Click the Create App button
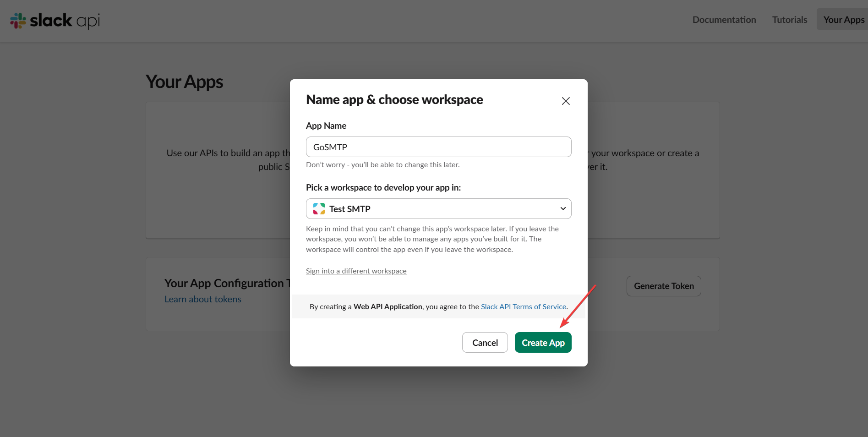868x437 pixels. 543,342
